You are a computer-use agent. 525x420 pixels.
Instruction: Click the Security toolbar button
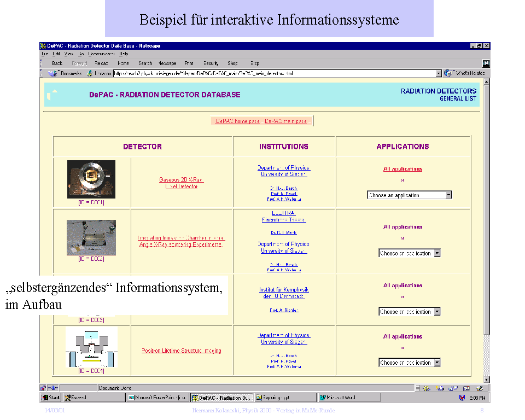211,63
